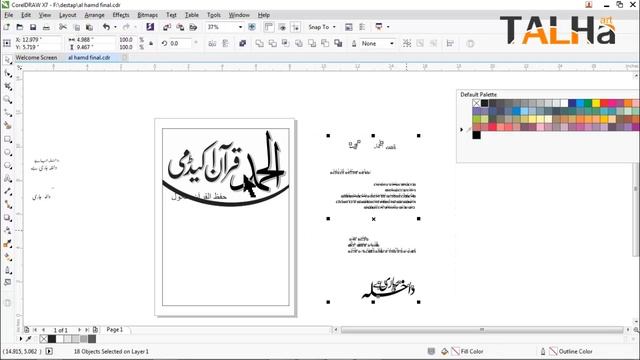Select the Crop tool

[7, 87]
